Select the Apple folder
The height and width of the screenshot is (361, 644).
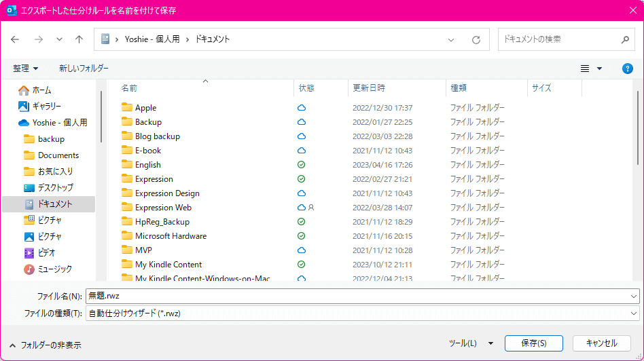click(x=146, y=108)
